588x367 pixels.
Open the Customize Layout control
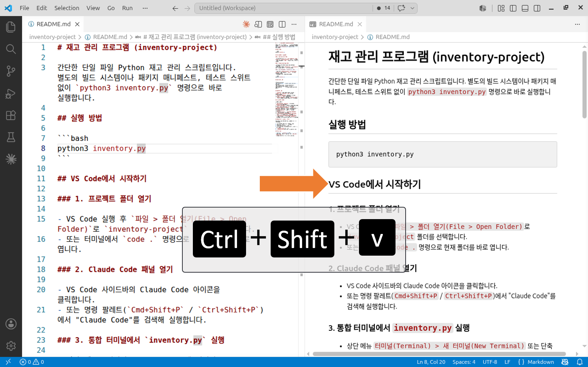501,8
